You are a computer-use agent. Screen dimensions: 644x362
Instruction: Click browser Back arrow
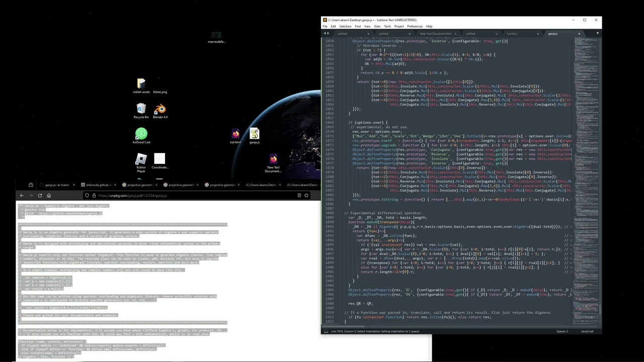coord(22,196)
